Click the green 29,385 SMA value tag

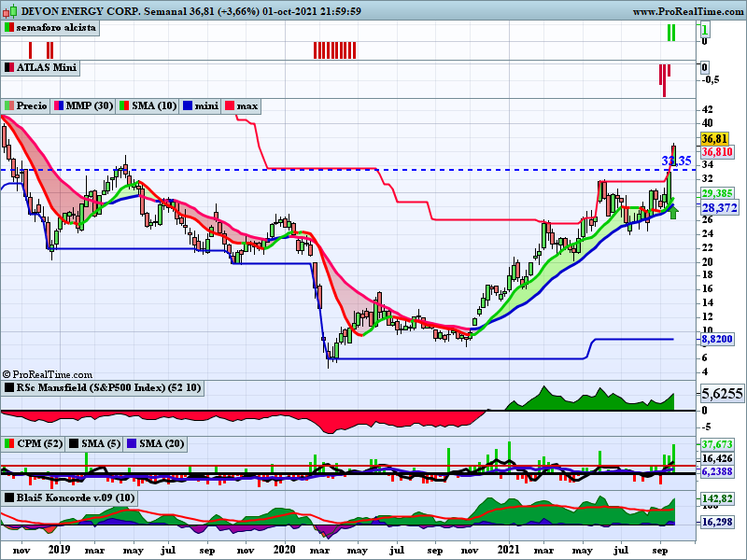[717, 193]
